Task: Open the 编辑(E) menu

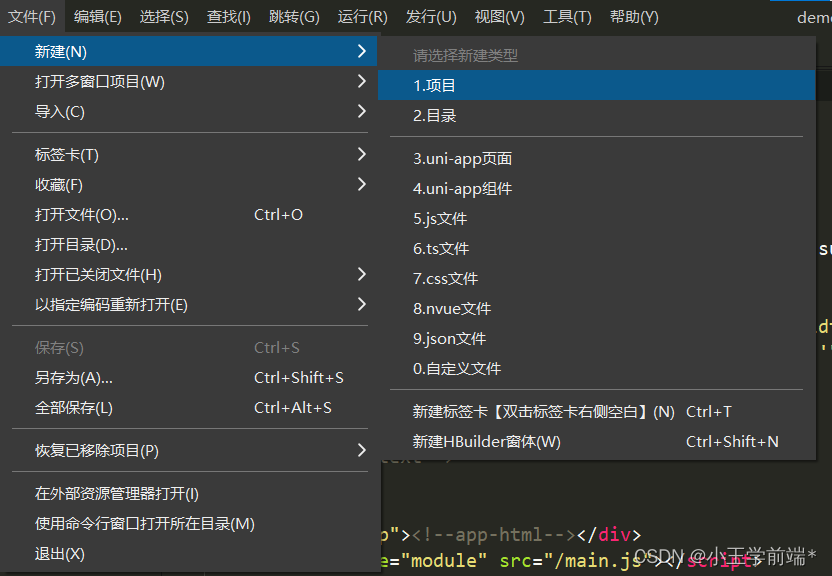Action: click(x=98, y=17)
